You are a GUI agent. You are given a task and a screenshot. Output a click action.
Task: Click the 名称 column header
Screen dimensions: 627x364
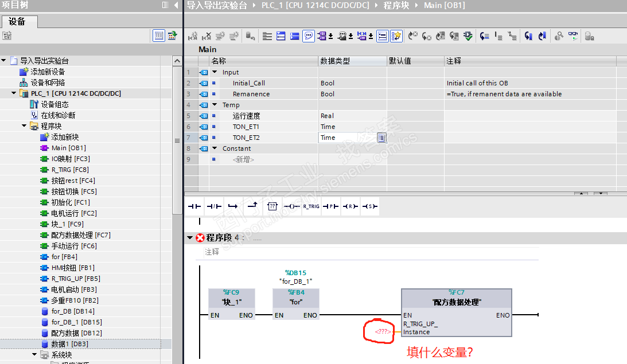263,61
